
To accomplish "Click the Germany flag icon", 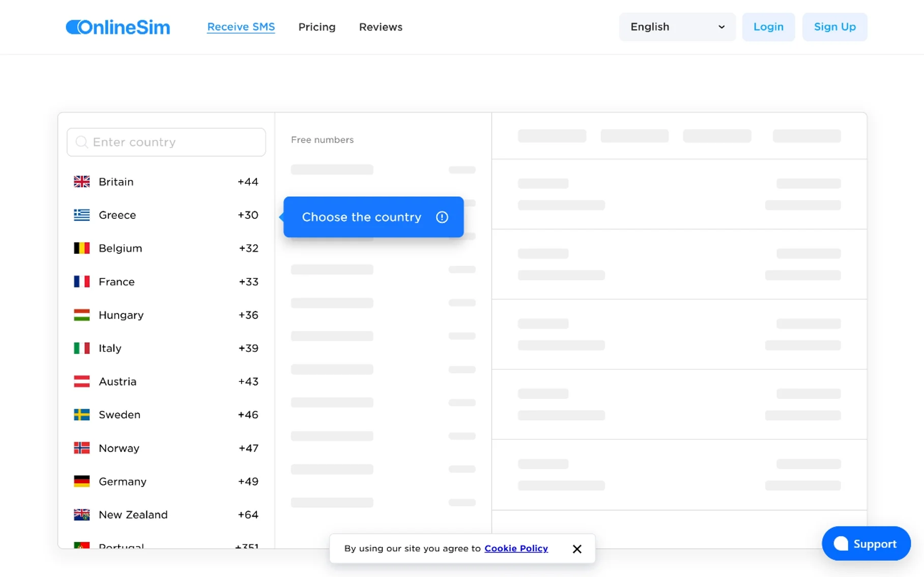I will [x=81, y=481].
